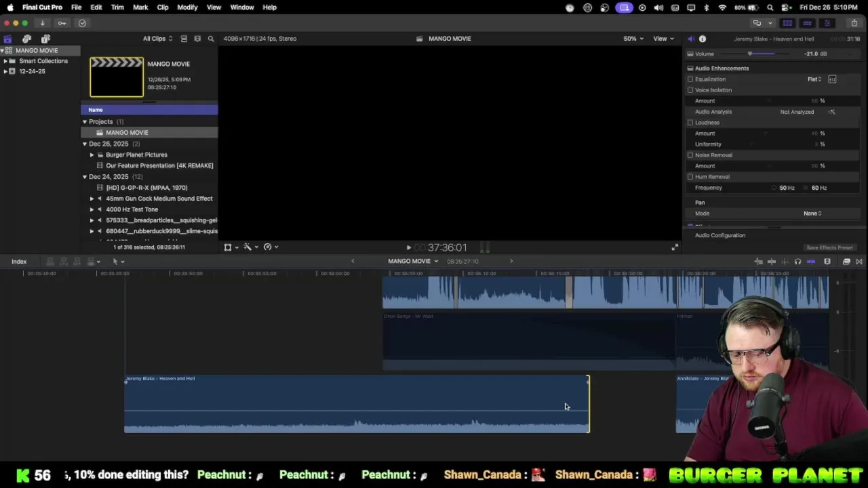Screen dimensions: 868x488
Task: Show the Libraries sidebar icon
Action: tap(7, 39)
